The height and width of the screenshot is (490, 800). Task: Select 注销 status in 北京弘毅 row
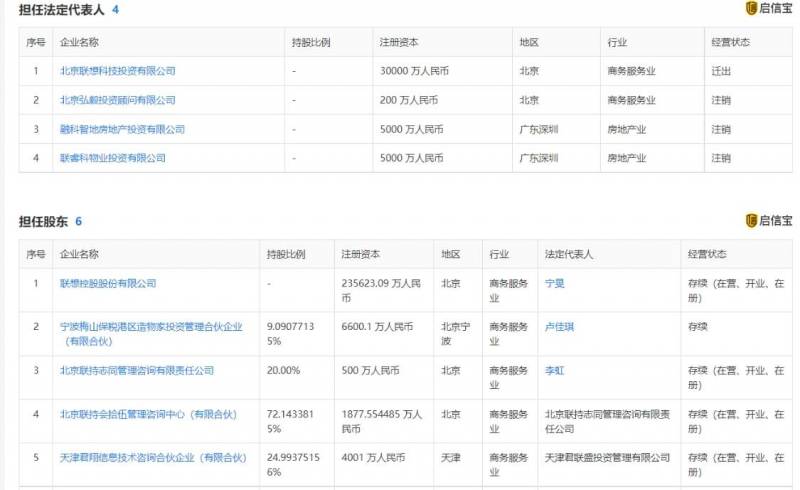tap(721, 100)
